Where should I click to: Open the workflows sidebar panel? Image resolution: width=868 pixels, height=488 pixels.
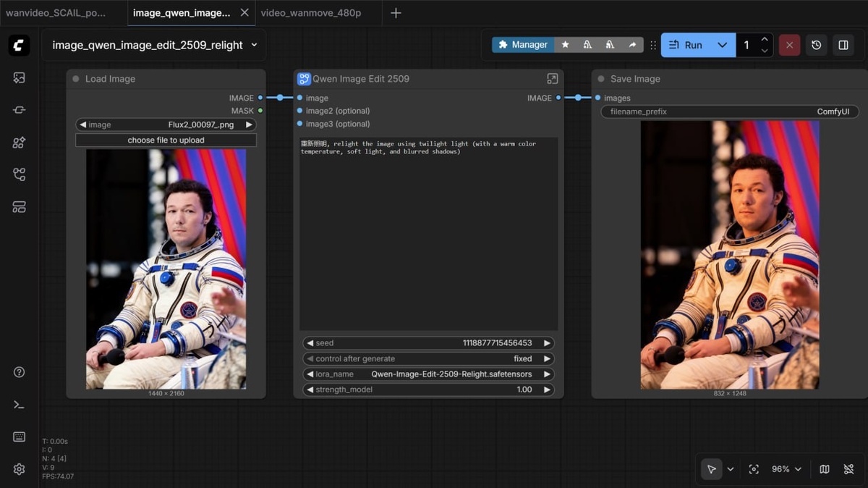(20, 174)
